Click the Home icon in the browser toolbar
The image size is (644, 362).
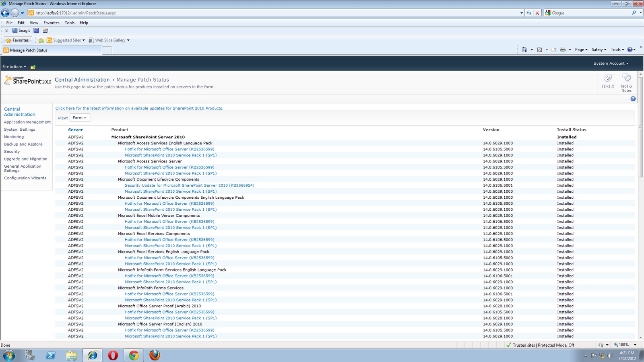tap(524, 49)
